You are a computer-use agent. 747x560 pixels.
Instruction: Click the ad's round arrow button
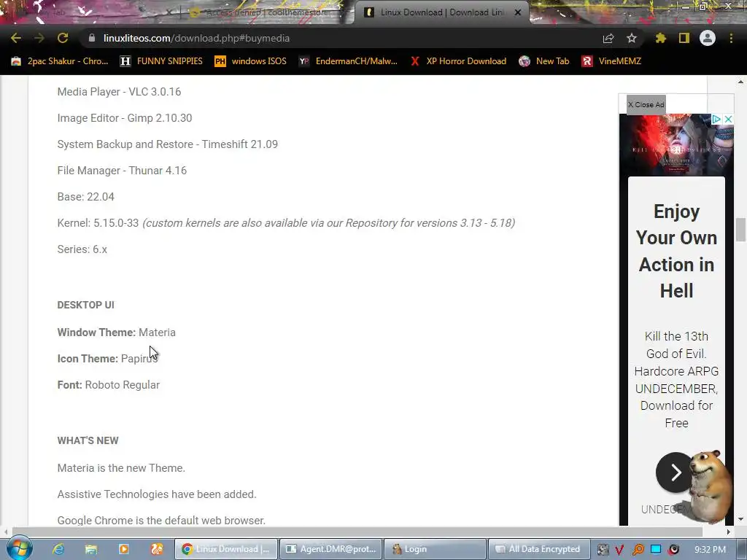pyautogui.click(x=675, y=472)
